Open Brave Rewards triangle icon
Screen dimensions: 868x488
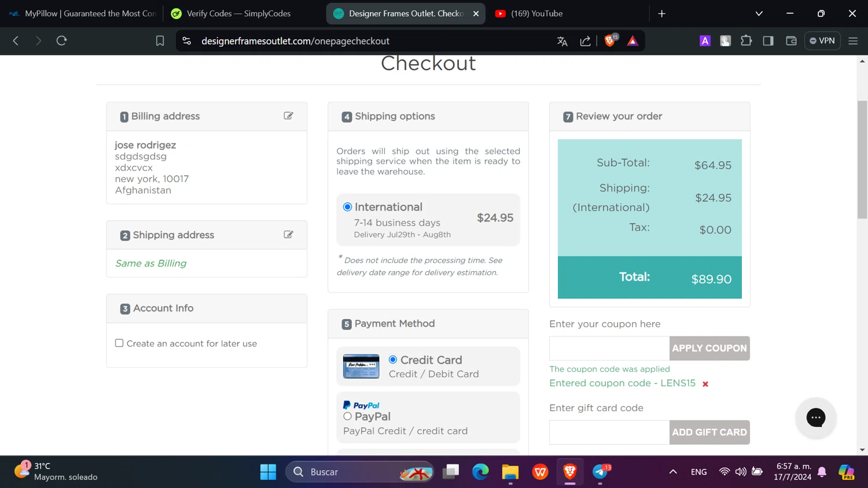pos(632,41)
